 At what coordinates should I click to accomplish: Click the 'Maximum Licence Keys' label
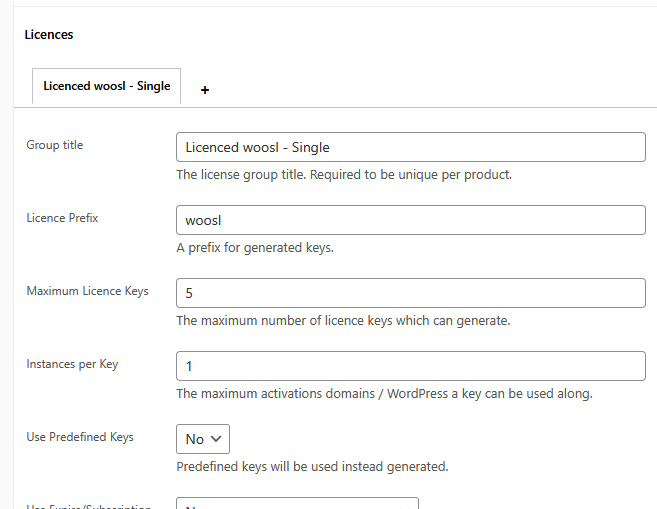(87, 291)
